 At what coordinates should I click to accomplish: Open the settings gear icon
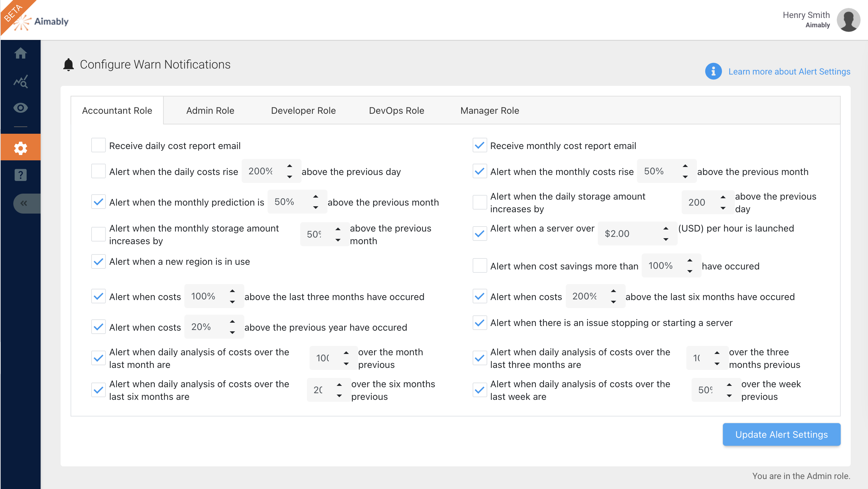[21, 147]
